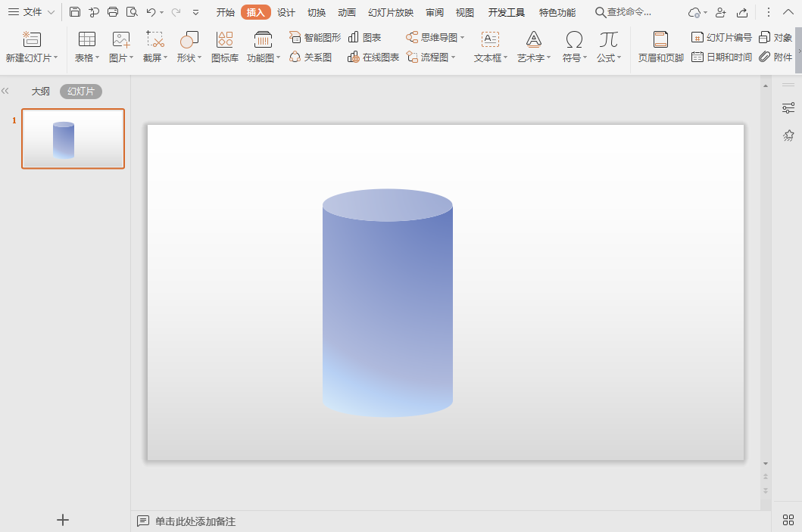Click the 在线图表 online chart icon
The image size is (802, 532).
373,57
